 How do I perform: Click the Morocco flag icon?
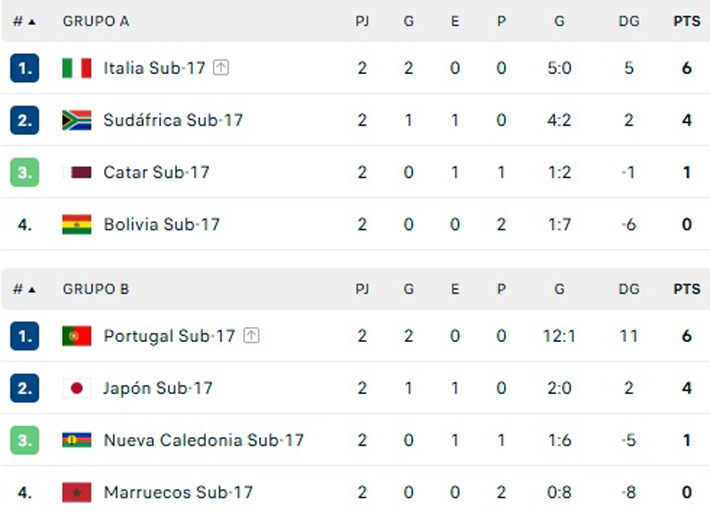pyautogui.click(x=76, y=492)
